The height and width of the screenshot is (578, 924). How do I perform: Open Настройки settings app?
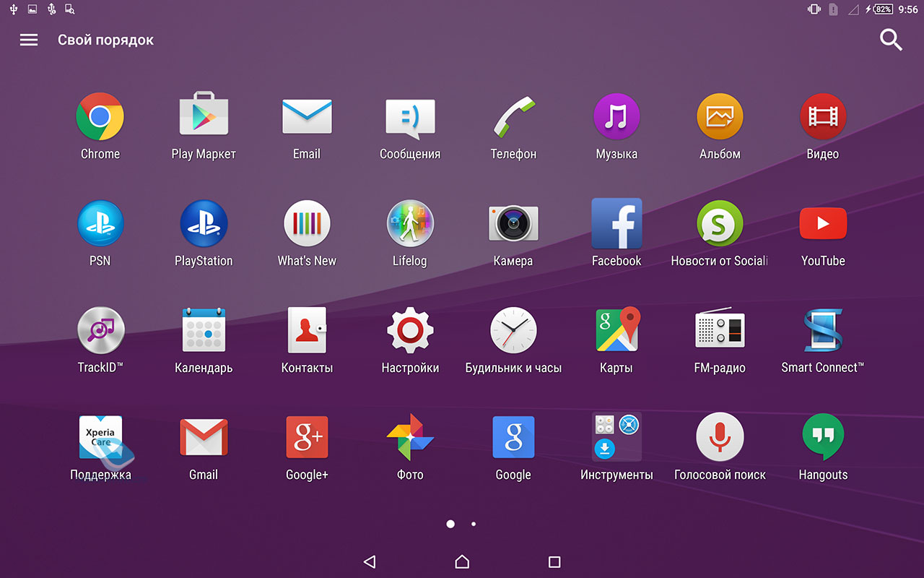point(410,330)
